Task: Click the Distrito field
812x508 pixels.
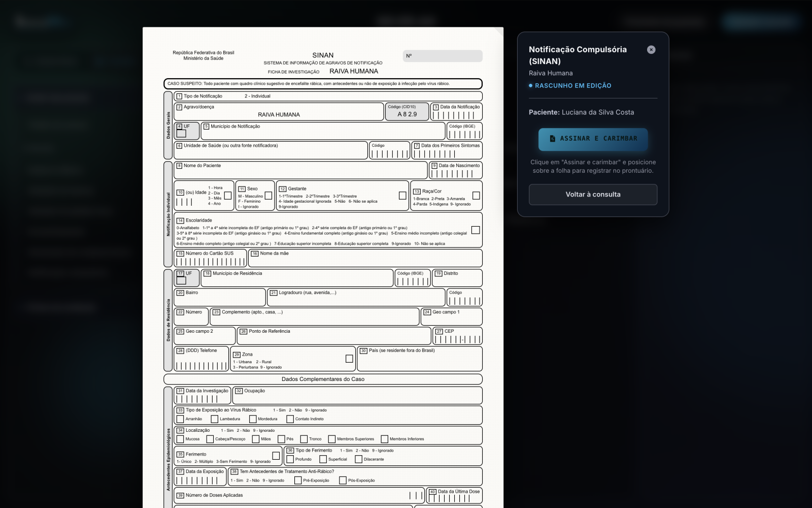Action: coord(457,278)
